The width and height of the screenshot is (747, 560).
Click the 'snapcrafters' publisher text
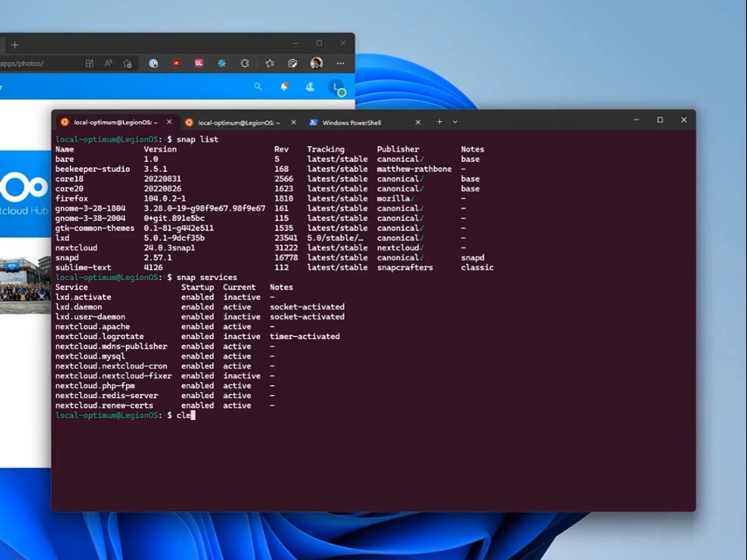[x=405, y=268]
